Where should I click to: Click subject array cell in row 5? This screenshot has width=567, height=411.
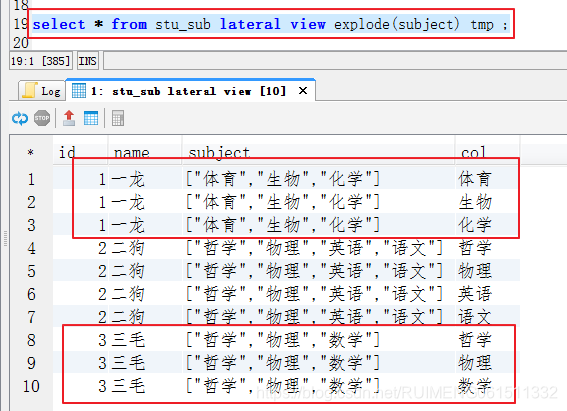click(319, 271)
